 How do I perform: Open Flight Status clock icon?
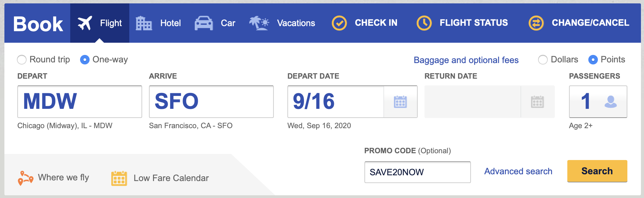pos(424,22)
